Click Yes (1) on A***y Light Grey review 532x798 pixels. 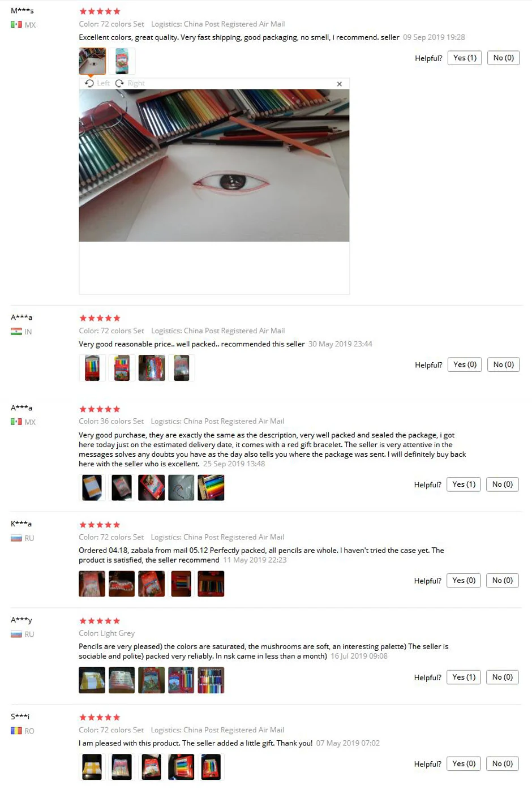tap(464, 677)
